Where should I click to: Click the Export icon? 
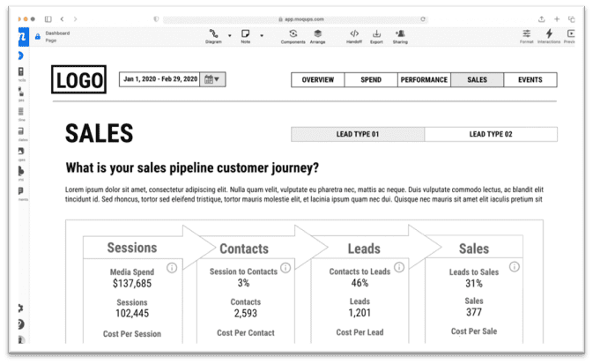(x=376, y=35)
